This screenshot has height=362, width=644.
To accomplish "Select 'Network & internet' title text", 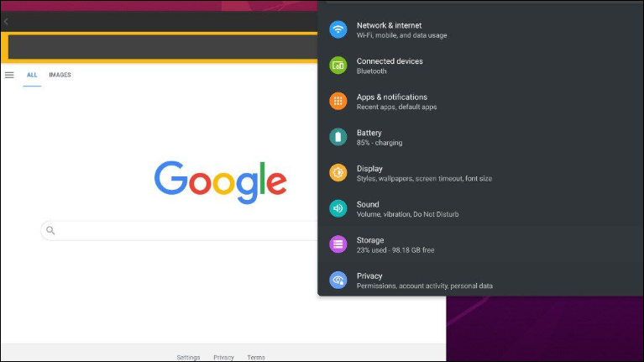I will coord(389,25).
